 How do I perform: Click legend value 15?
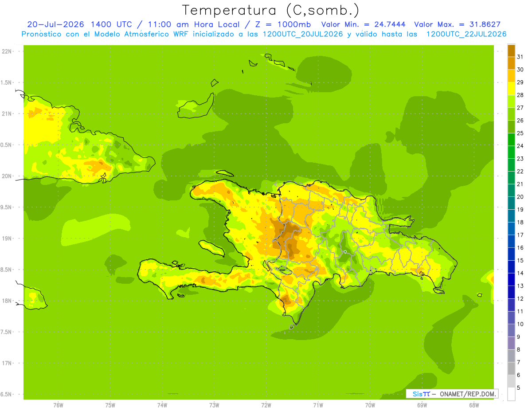[x=520, y=260]
